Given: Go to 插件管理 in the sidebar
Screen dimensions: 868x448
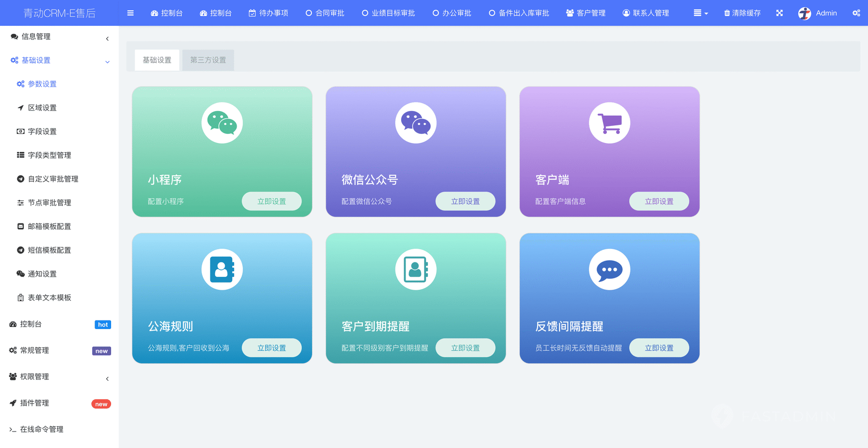Looking at the screenshot, I should [34, 403].
